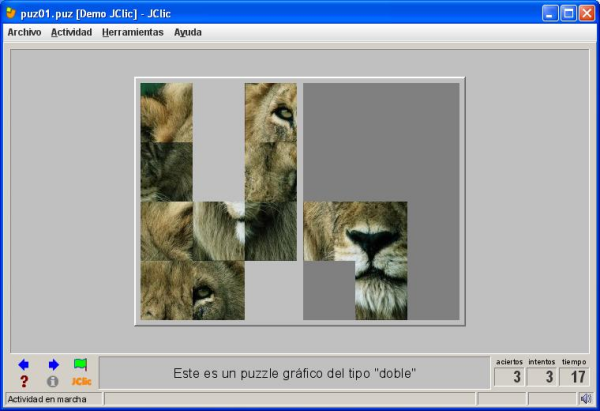Open the Herramientas menu

(132, 32)
